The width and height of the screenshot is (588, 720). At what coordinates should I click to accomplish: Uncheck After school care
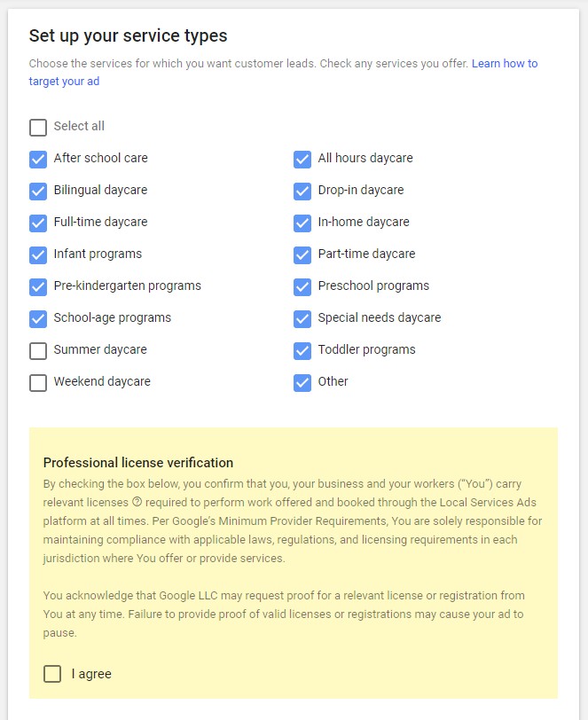[x=38, y=160]
